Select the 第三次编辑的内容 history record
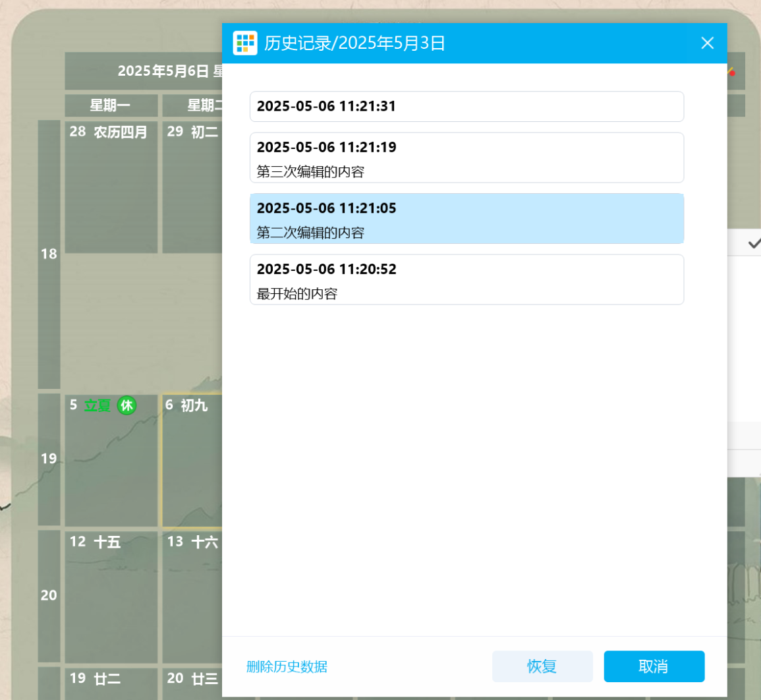 click(466, 158)
